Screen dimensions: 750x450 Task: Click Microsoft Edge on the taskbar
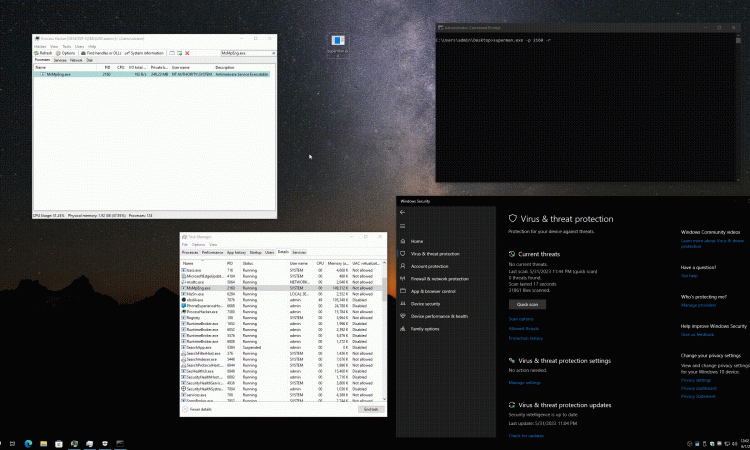(x=28, y=444)
